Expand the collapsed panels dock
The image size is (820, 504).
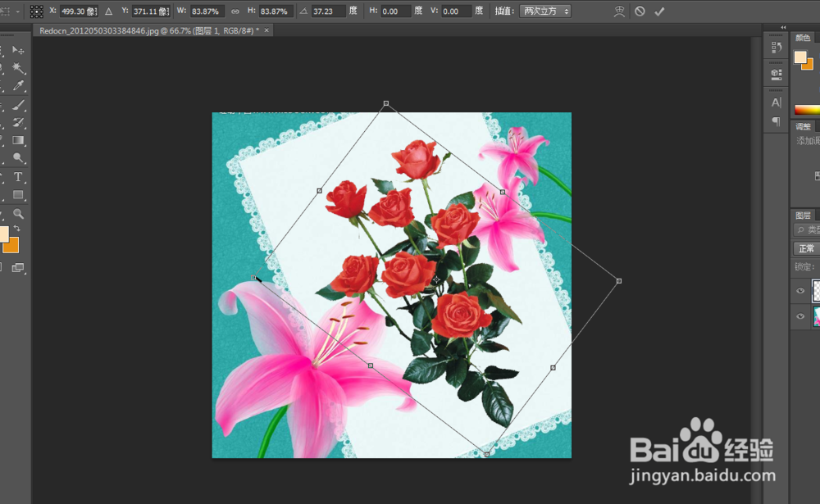[783, 27]
